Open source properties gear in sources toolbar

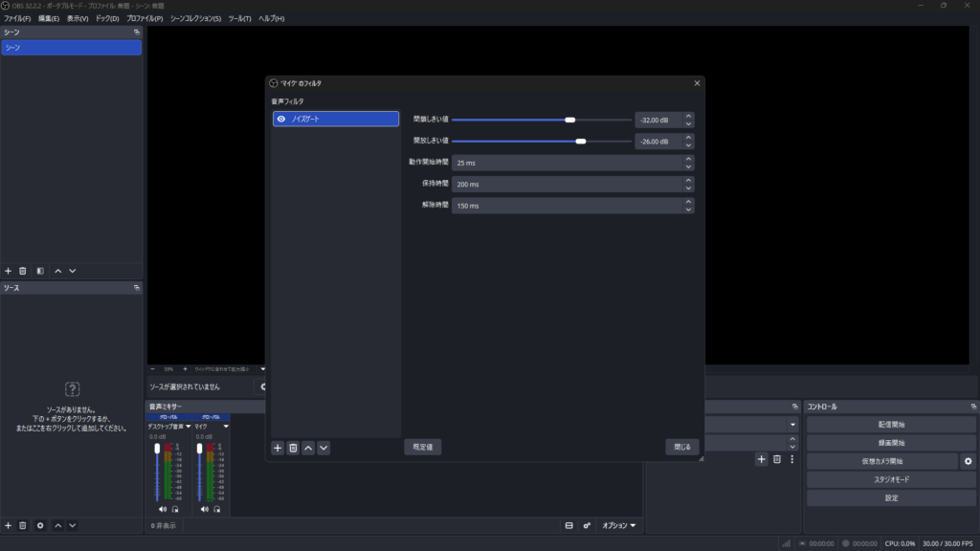[x=40, y=525]
